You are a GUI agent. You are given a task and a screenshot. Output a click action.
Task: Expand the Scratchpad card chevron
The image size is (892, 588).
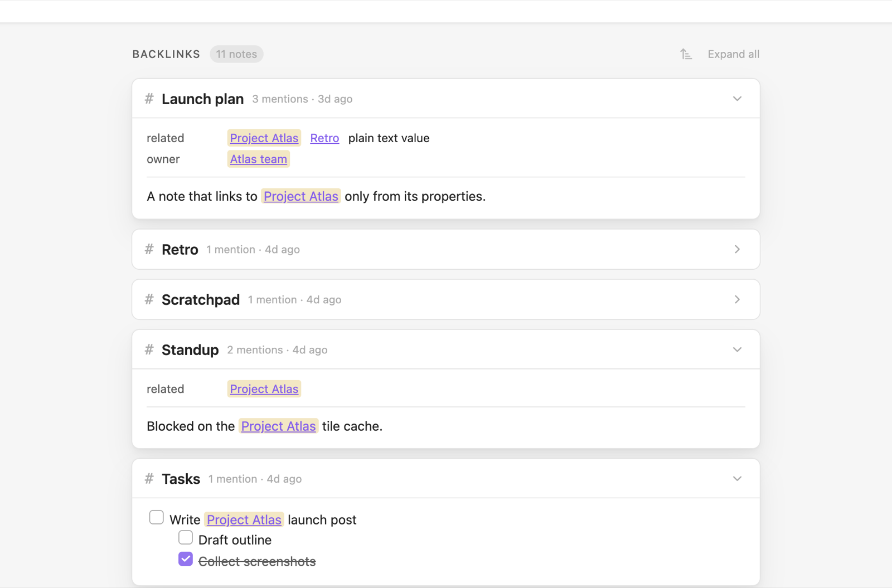click(737, 299)
